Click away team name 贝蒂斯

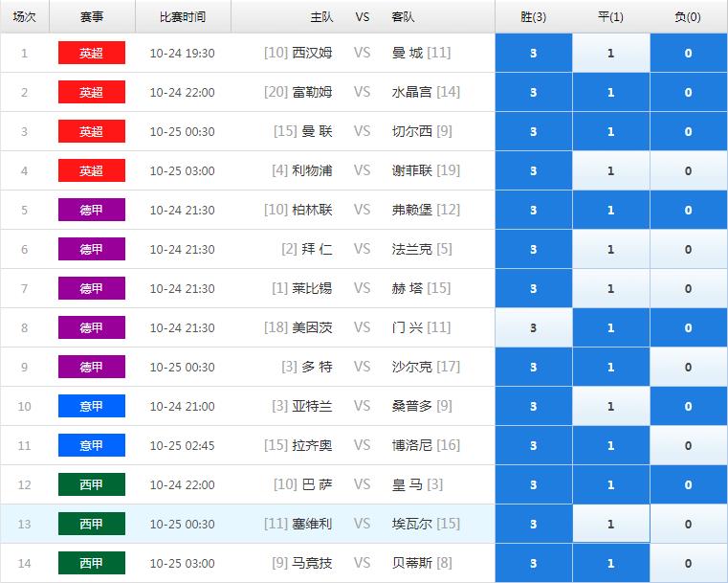[411, 563]
